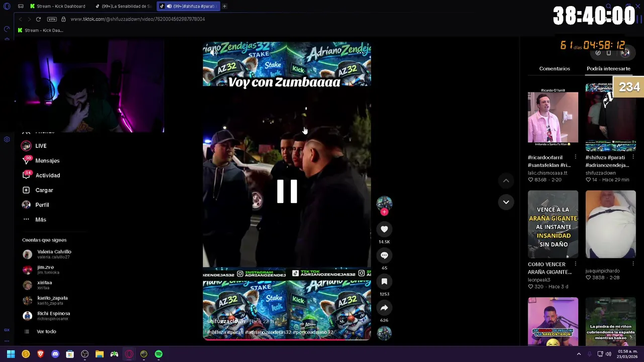
Task: Share video using the arrow icon
Action: pyautogui.click(x=384, y=308)
